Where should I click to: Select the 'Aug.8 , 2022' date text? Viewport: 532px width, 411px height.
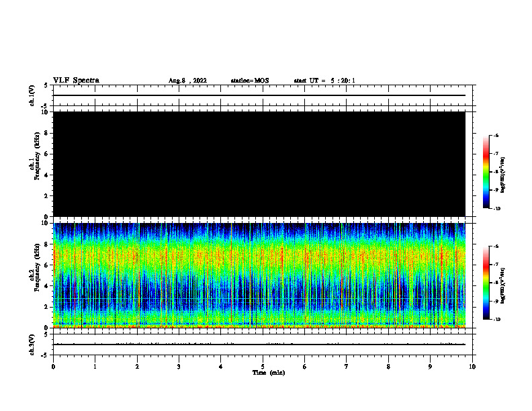point(187,81)
